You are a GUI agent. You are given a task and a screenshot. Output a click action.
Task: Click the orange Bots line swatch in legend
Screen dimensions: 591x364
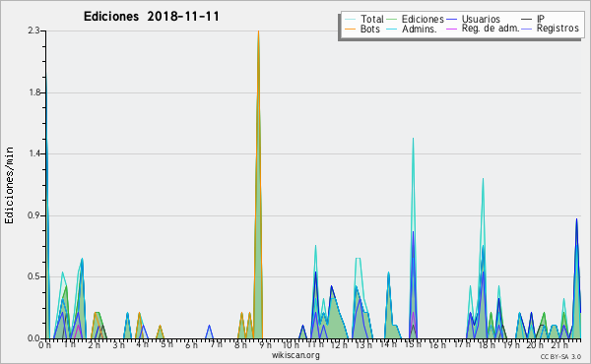[x=351, y=29]
